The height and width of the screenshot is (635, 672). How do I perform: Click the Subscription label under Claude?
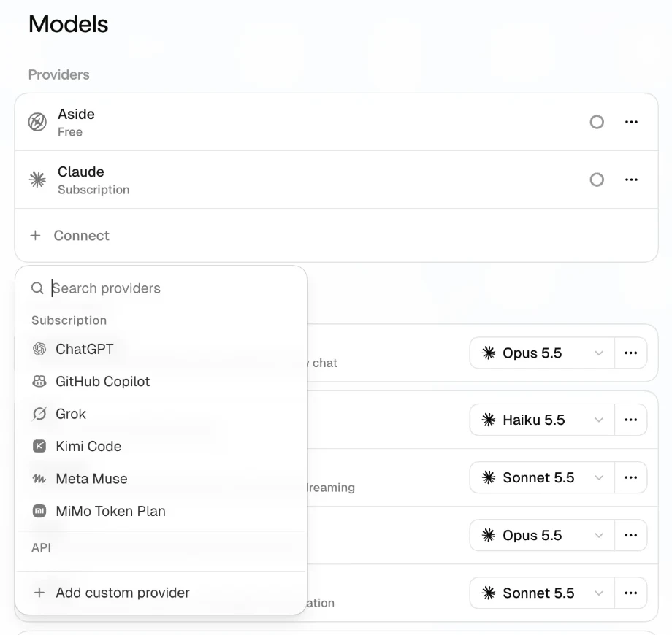[x=93, y=190]
